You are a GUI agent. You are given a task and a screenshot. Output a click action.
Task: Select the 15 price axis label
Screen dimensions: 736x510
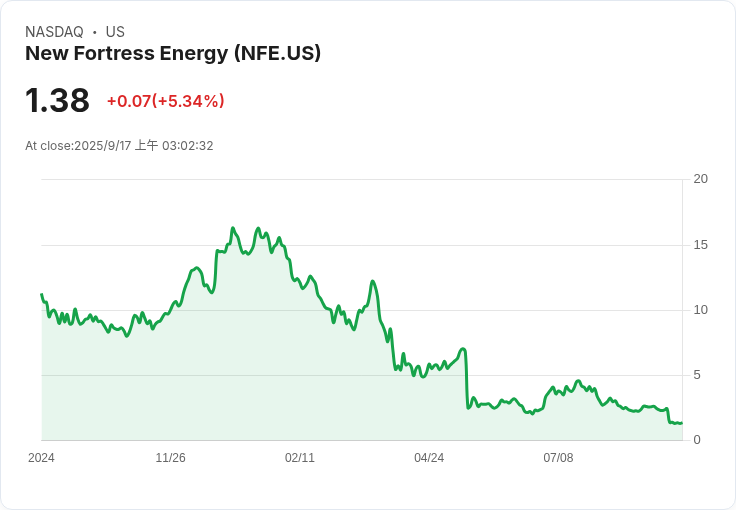(x=701, y=245)
